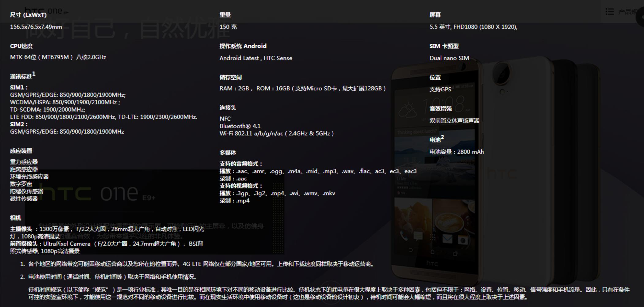Click the 距离感应器 sensor entry

point(24,169)
